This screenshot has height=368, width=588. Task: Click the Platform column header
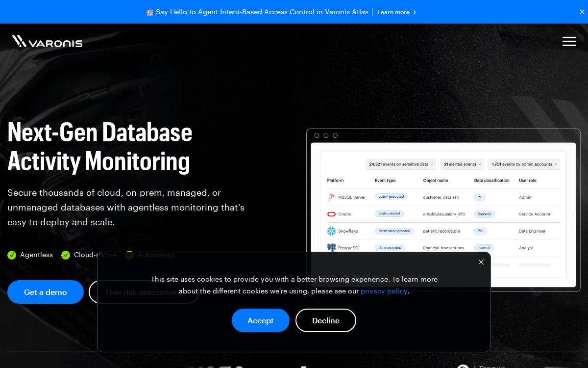tap(336, 181)
